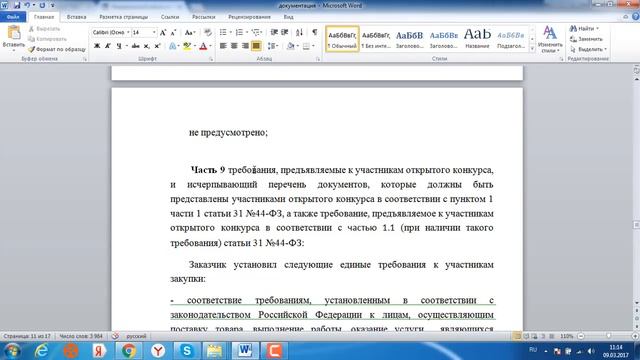Apply the Обычный (Normal) style
640x360 pixels.
(342, 39)
